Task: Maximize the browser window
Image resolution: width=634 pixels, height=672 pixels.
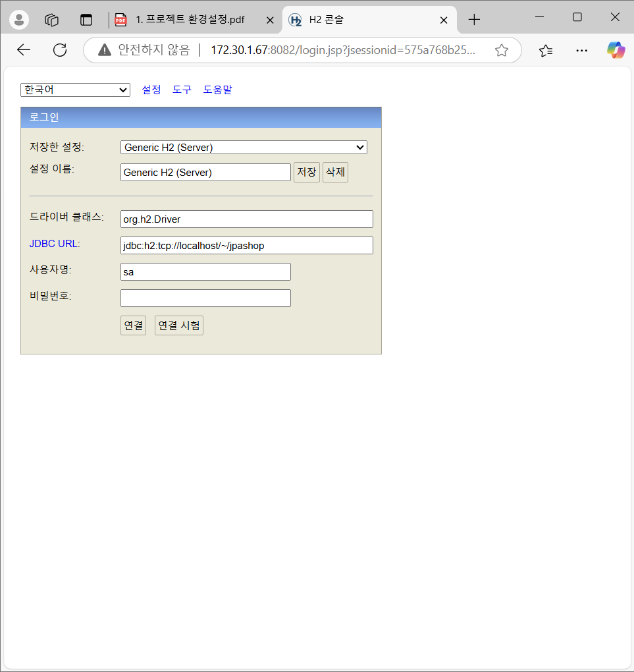Action: [577, 17]
